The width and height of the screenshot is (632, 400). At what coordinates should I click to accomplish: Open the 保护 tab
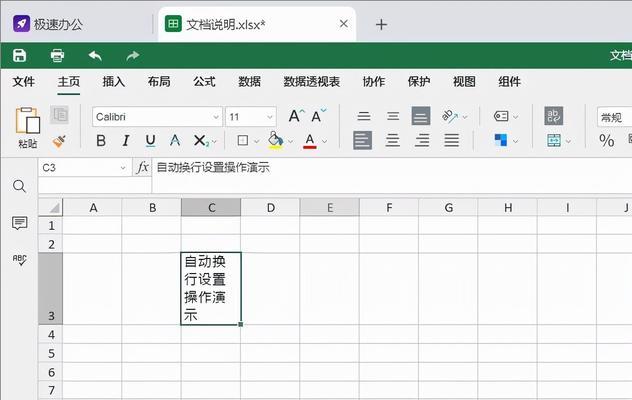tap(419, 82)
